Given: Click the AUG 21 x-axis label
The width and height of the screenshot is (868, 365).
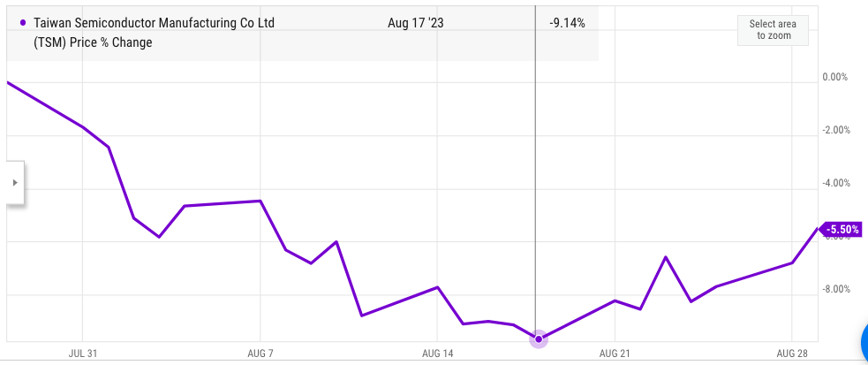Looking at the screenshot, I should pos(615,354).
